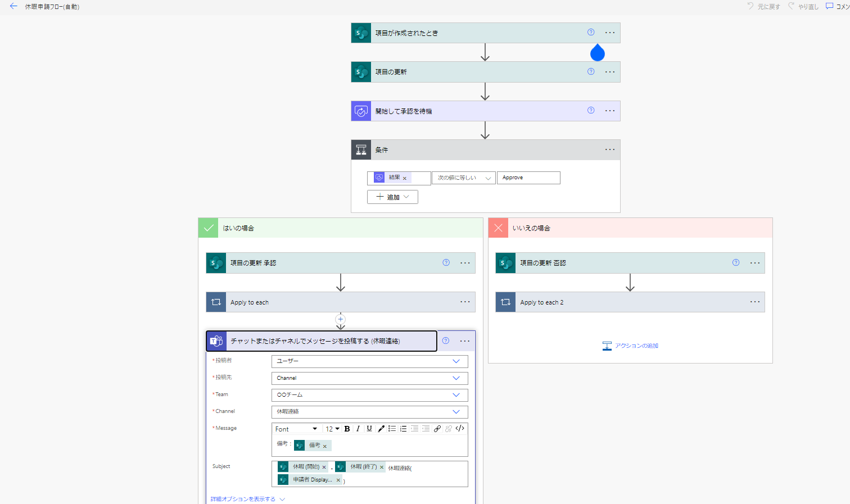Toggle bulleted list in Message editor

tap(392, 429)
